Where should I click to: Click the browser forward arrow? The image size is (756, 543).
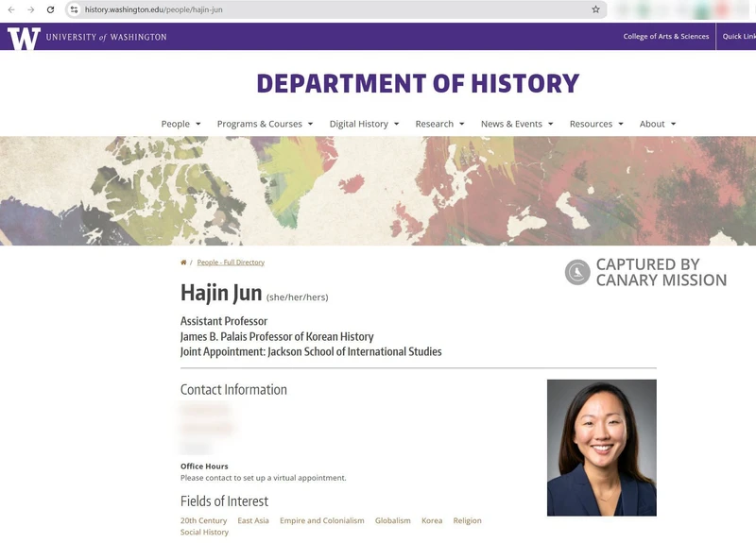[x=30, y=9]
